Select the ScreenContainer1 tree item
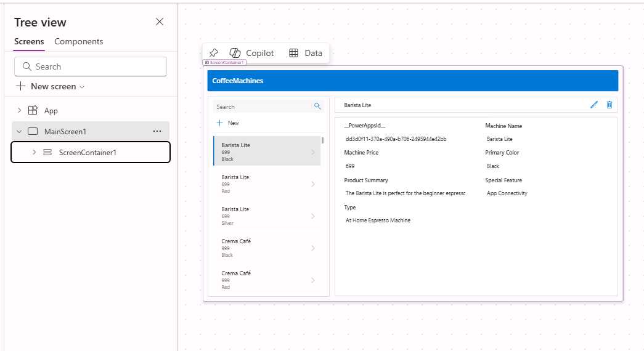The height and width of the screenshot is (351, 644). (88, 152)
